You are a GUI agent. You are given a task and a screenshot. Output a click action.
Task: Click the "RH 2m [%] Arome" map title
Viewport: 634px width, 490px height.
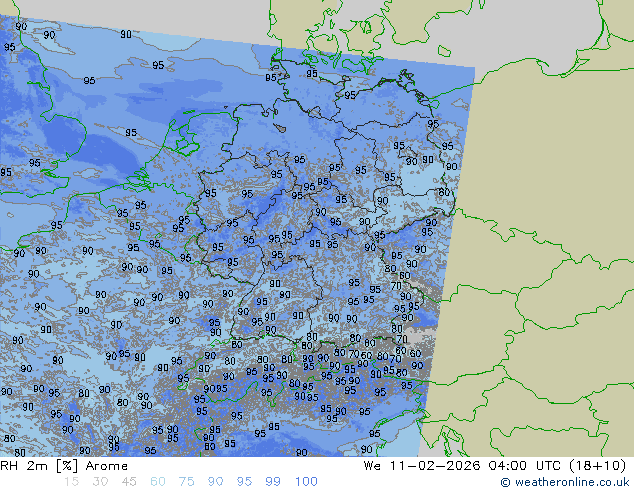click(x=64, y=466)
